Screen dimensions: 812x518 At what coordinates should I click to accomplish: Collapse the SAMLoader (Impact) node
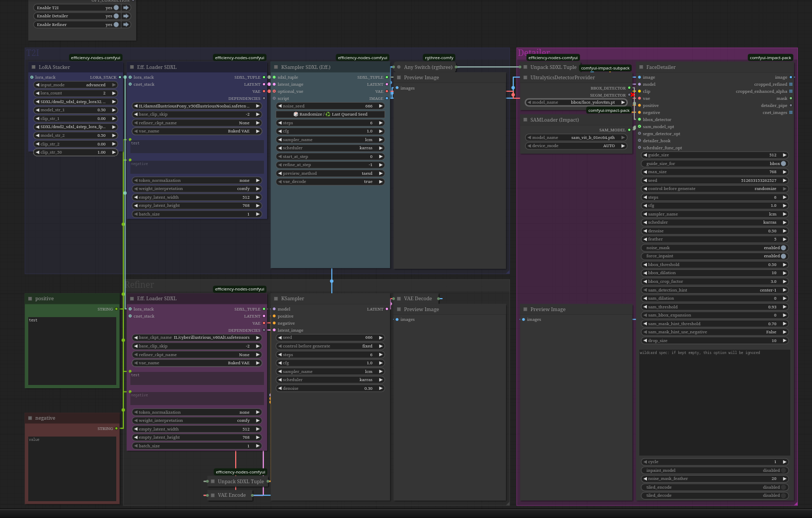[x=525, y=120]
